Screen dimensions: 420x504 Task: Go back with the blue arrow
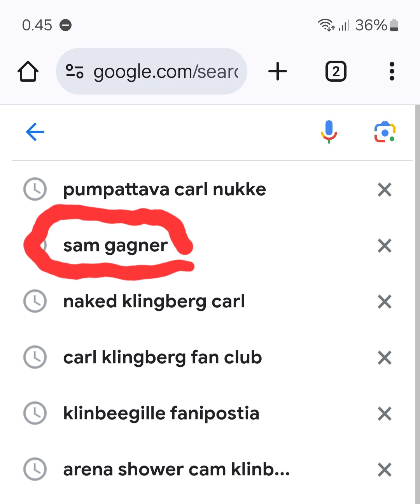[x=35, y=132]
